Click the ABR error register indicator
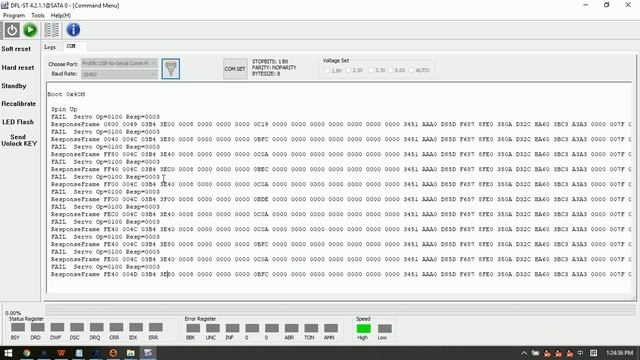 point(291,328)
